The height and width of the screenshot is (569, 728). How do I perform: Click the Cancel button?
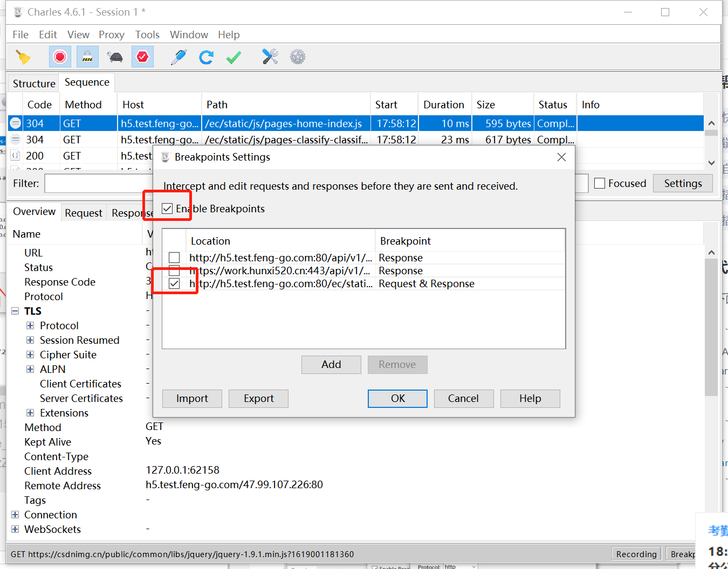point(463,398)
